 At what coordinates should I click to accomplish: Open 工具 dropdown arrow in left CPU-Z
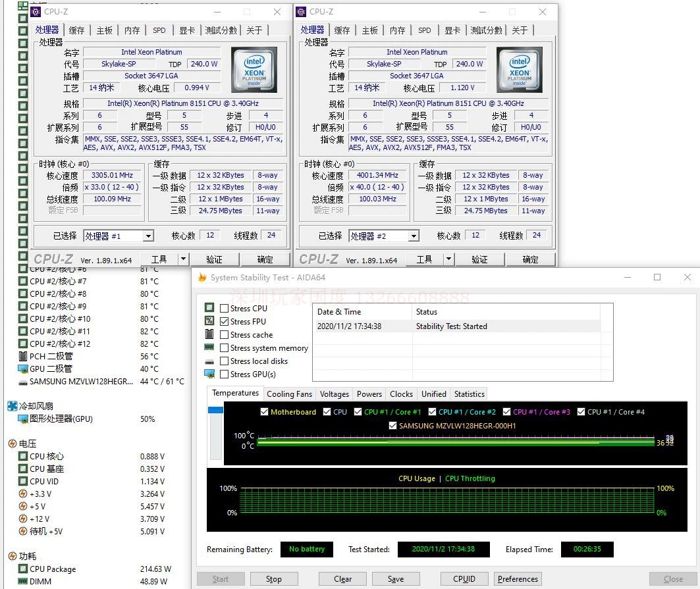183,259
